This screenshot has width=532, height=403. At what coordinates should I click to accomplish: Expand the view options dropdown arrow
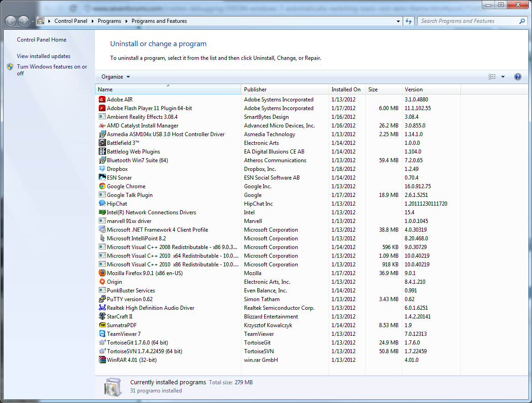click(503, 77)
